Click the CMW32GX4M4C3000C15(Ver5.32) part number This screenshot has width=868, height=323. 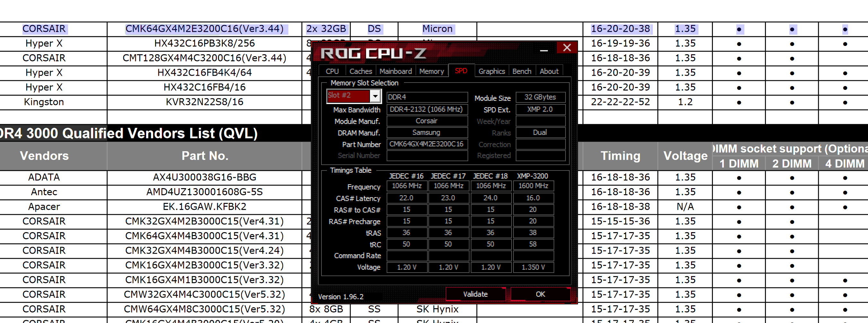(x=205, y=294)
